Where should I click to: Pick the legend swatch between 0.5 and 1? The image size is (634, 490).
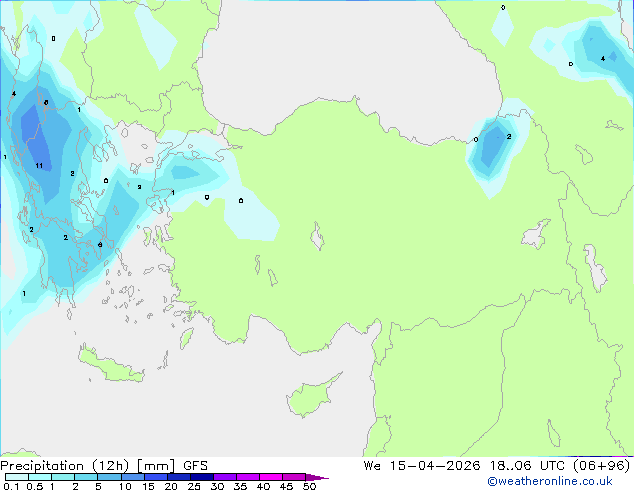coord(40,477)
